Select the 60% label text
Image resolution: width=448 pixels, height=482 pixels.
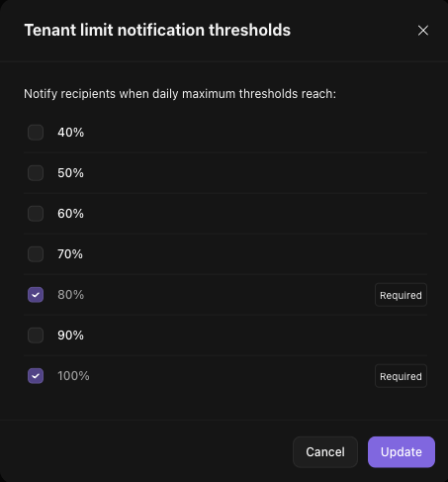(x=70, y=214)
